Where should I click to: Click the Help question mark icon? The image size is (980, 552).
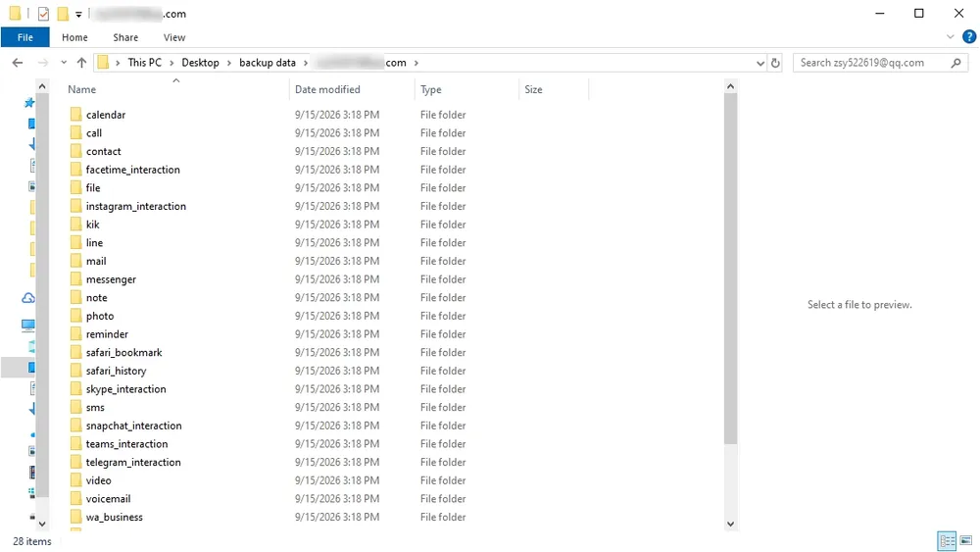pyautogui.click(x=969, y=37)
